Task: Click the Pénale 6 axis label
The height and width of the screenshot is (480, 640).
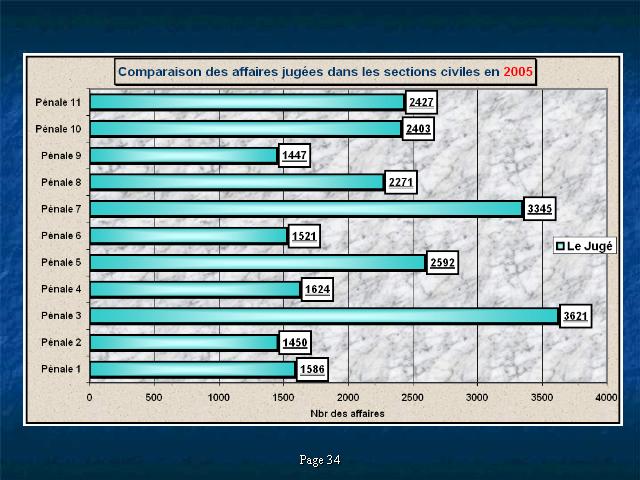Action: tap(61, 236)
